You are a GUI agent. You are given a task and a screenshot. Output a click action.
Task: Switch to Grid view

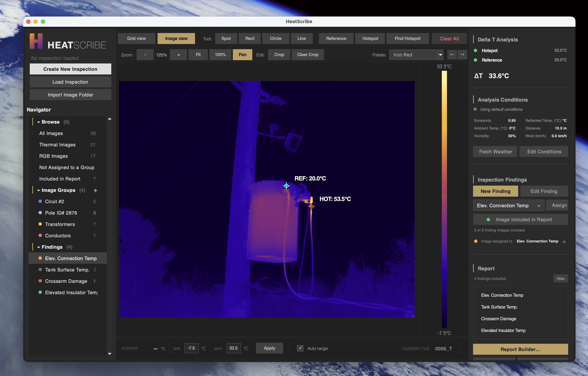[136, 39]
